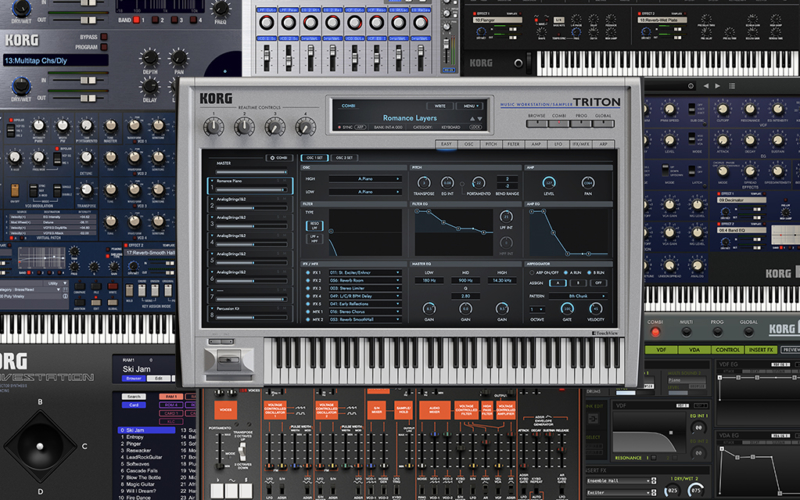
Task: Click the red COMBI lamp button in the lower-right window
Action: pyautogui.click(x=655, y=333)
